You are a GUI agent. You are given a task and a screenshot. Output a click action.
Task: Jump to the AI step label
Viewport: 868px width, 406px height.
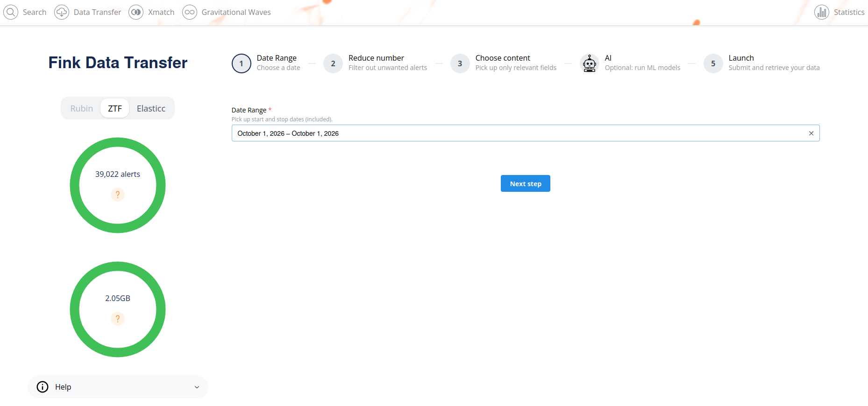coord(608,58)
